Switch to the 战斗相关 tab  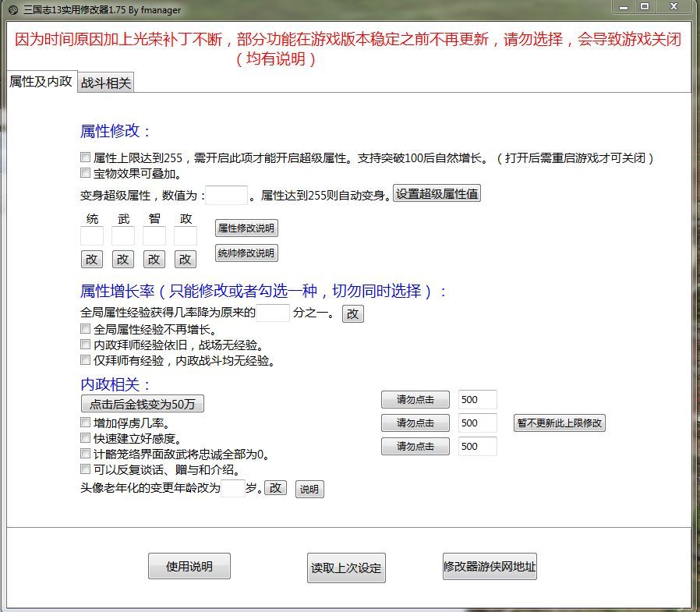106,83
